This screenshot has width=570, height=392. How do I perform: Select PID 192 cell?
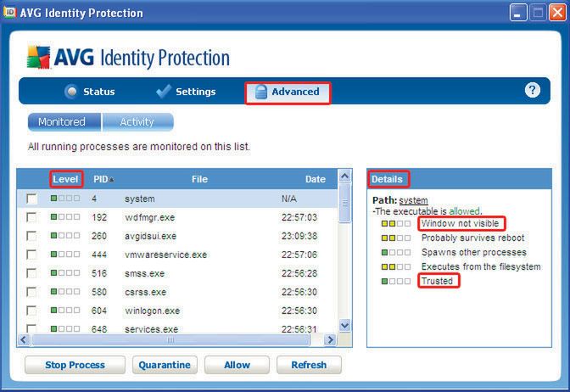click(99, 217)
